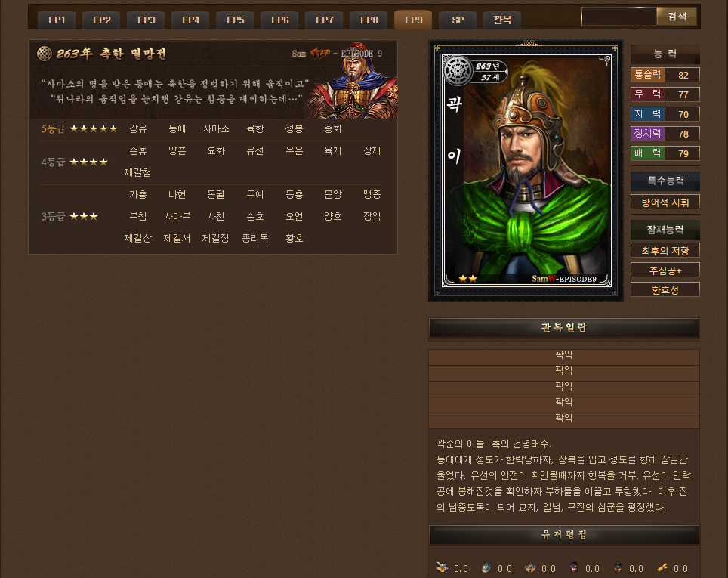Switch to the SP tab

tap(458, 20)
